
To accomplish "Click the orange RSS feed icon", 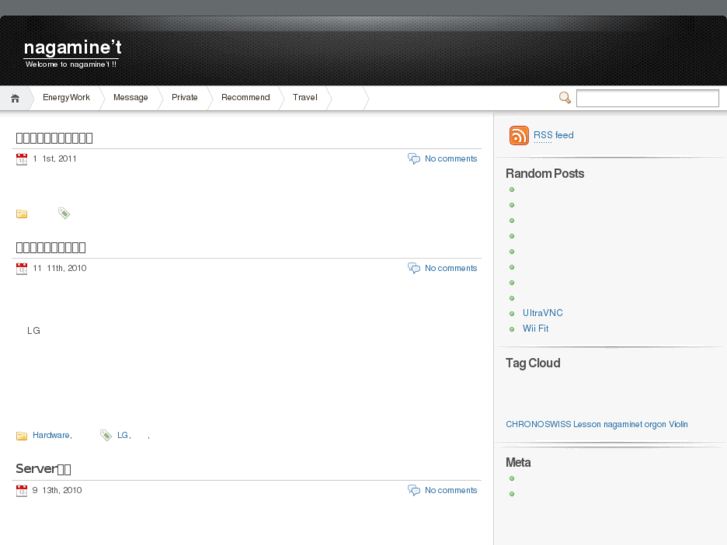I will click(519, 135).
